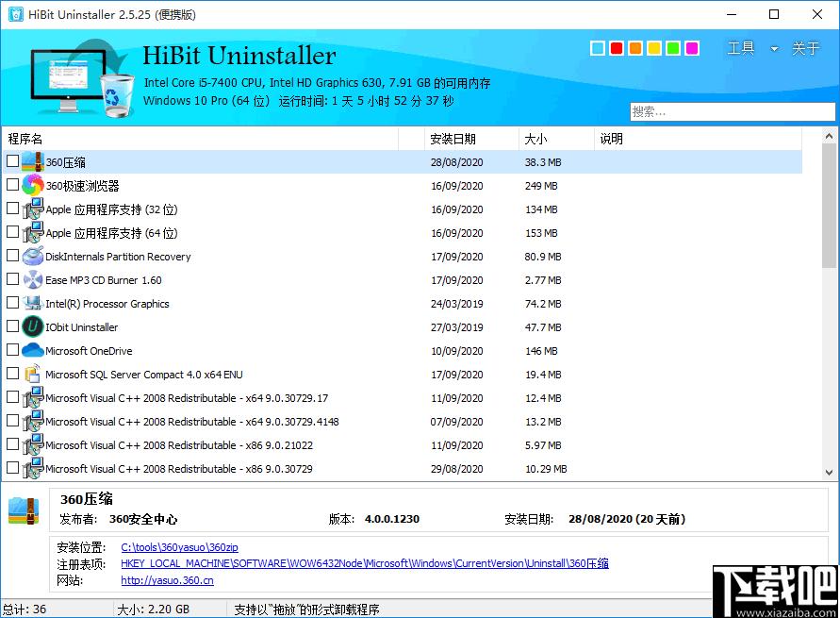Enable the Intel(R) Processor Graphics checkbox
Screen dimensions: 840x618
coord(12,303)
